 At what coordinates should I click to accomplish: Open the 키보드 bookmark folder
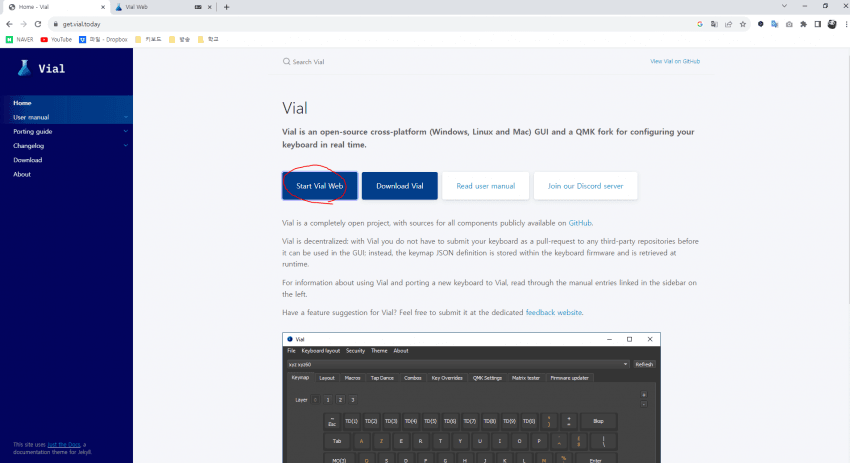click(148, 40)
